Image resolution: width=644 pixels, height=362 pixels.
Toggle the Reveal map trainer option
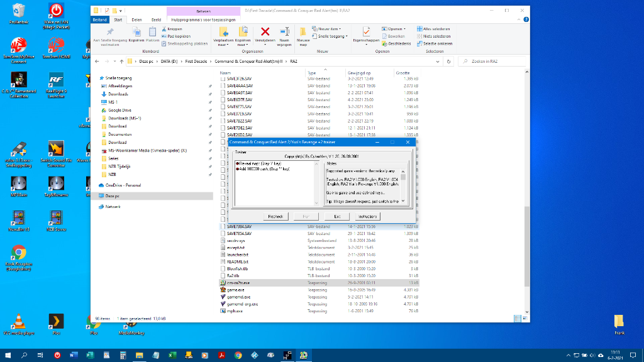pos(258,163)
